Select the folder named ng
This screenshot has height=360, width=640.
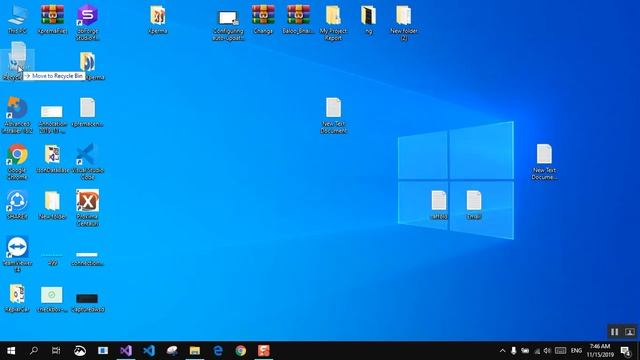[x=368, y=19]
